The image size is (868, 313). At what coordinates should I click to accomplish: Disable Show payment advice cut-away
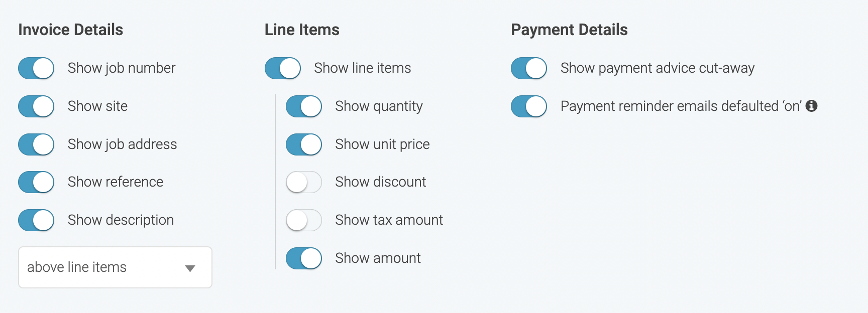(529, 68)
